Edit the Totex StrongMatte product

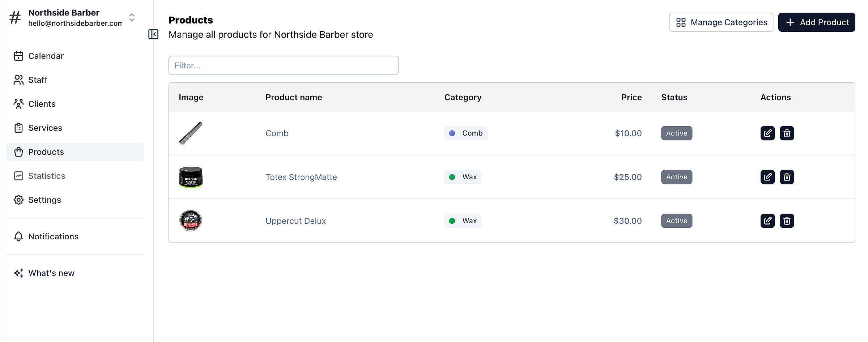pos(767,177)
